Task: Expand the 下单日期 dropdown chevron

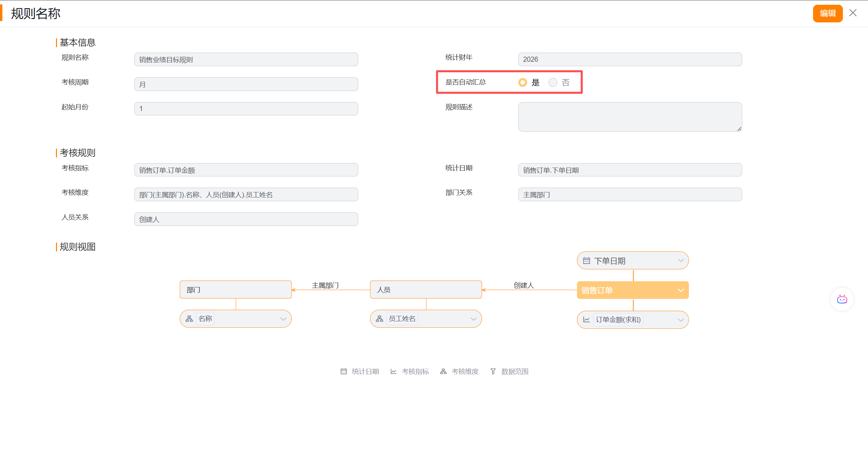Action: point(680,261)
